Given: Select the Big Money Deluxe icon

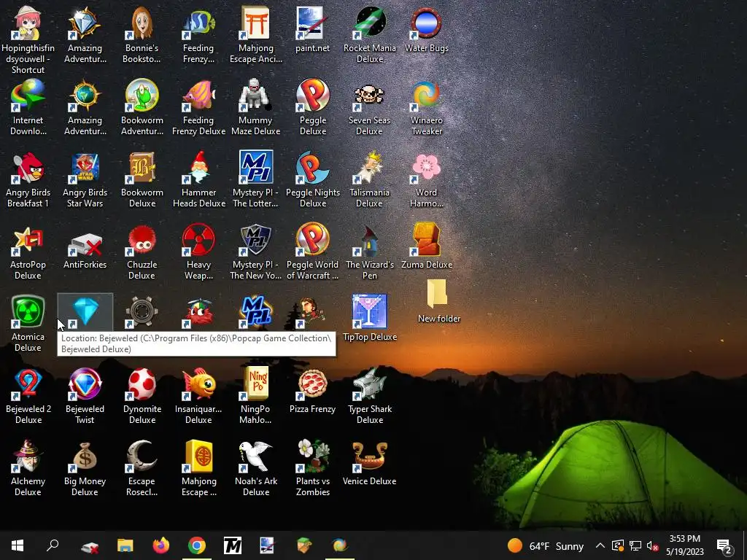Looking at the screenshot, I should 85,456.
